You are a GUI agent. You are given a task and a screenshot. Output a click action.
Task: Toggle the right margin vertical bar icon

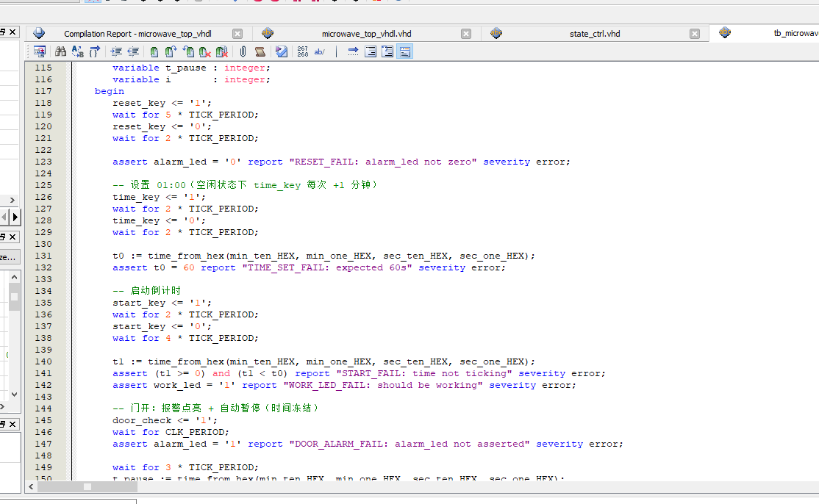336,51
